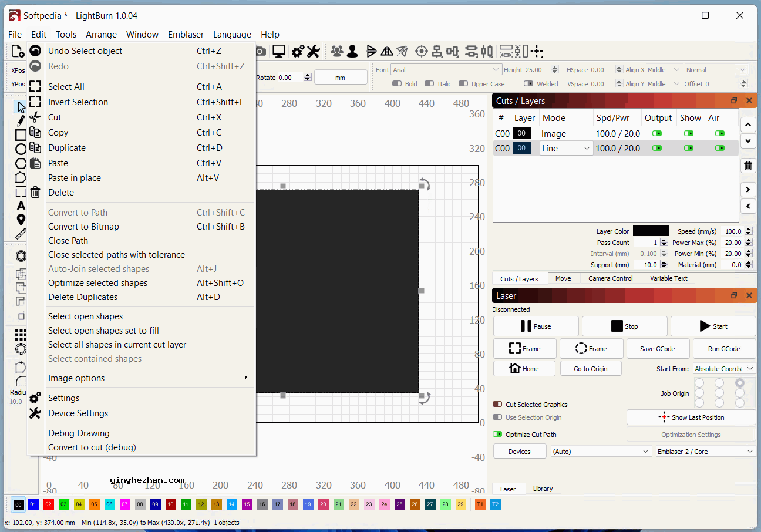Pick the ruler Measure tool
This screenshot has width=761, height=532.
(x=21, y=234)
